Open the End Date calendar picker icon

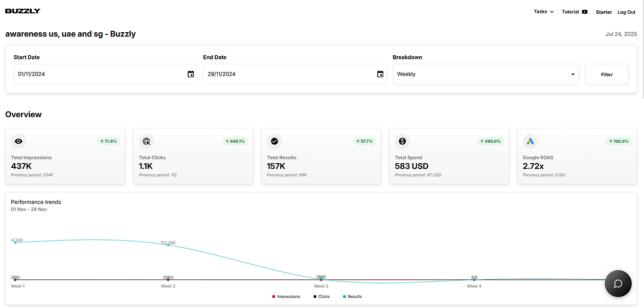[380, 74]
